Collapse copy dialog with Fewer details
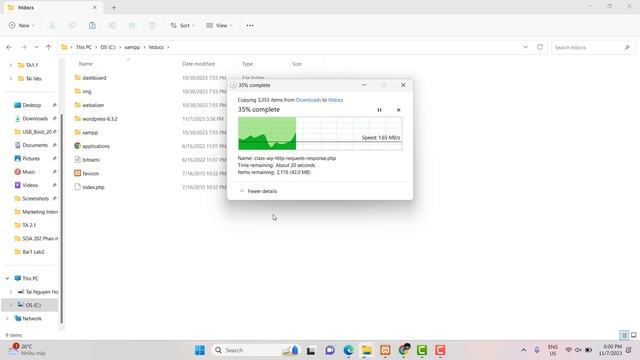 tap(258, 191)
